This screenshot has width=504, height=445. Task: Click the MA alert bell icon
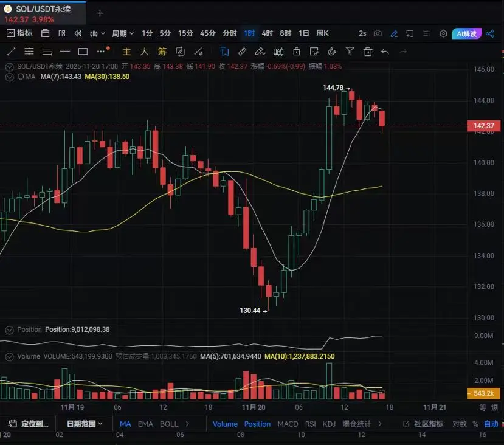coord(21,77)
